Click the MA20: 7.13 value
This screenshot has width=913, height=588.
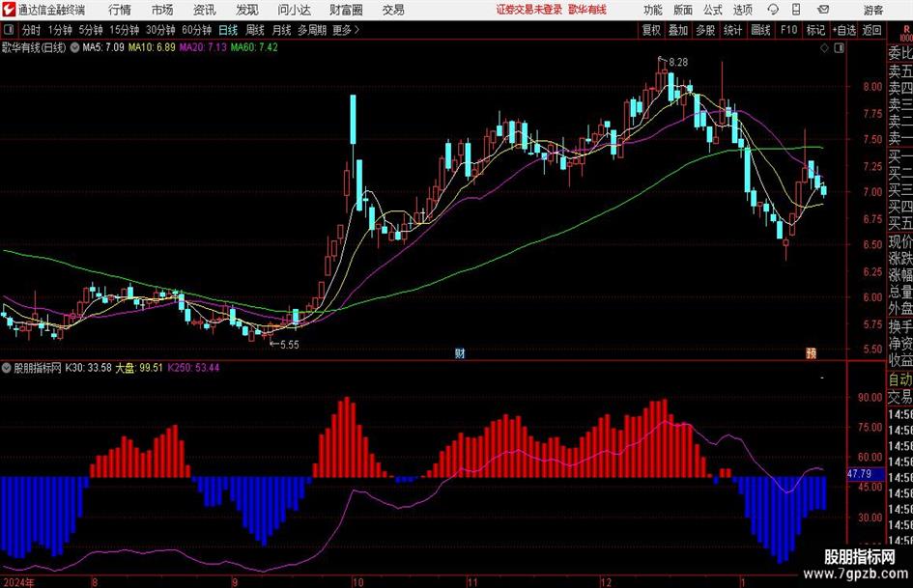(203, 47)
